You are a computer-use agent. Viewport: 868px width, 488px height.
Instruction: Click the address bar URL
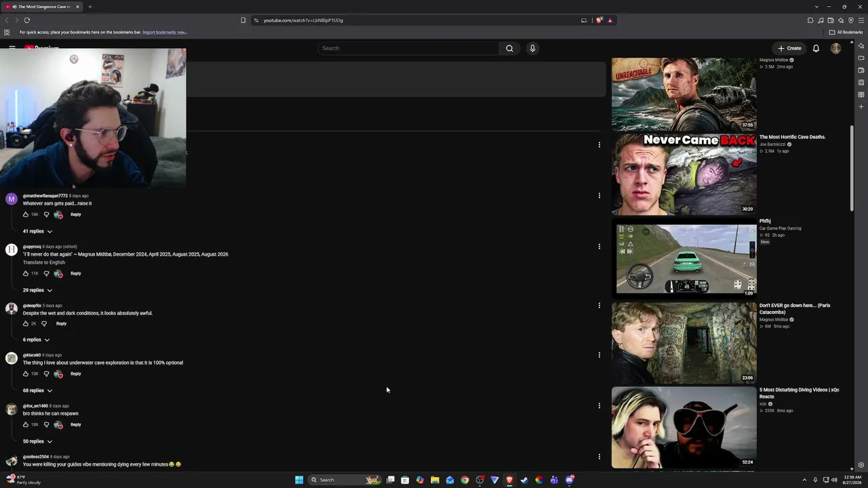tap(303, 20)
